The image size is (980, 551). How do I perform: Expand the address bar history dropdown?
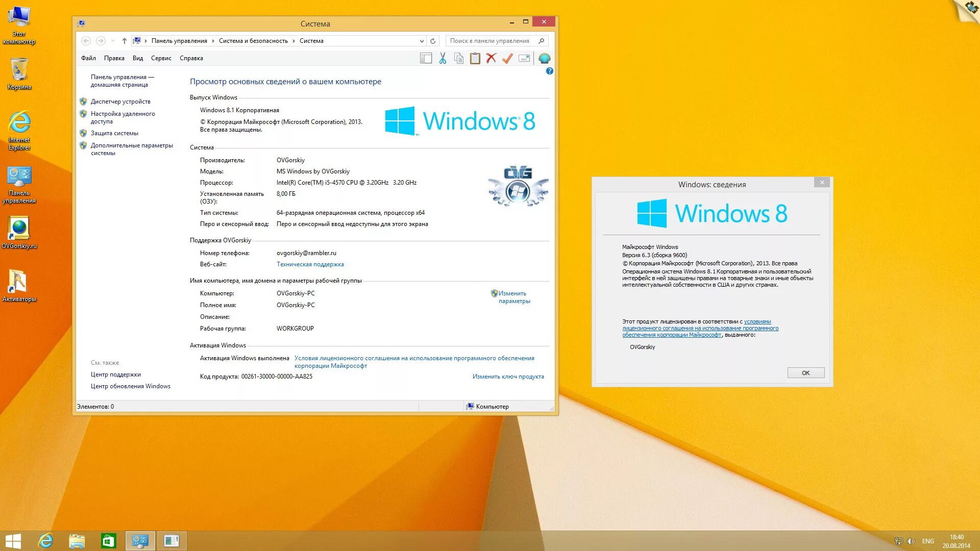(422, 40)
